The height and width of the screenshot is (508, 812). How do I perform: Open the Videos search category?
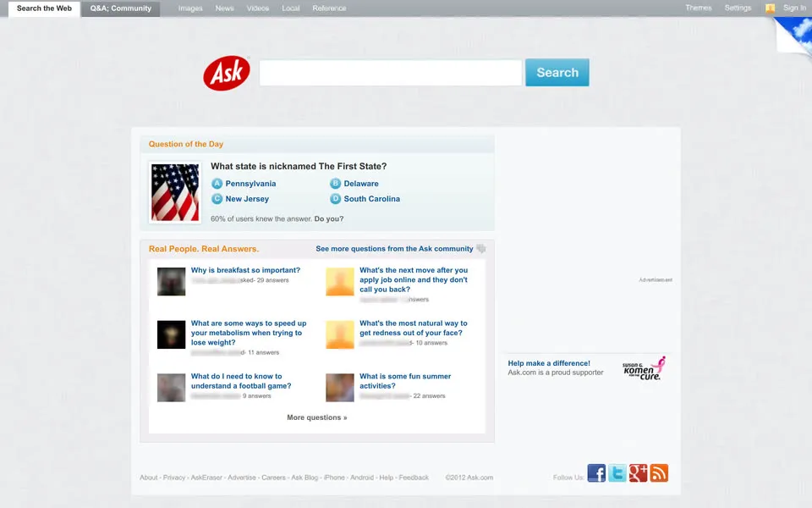coord(257,8)
